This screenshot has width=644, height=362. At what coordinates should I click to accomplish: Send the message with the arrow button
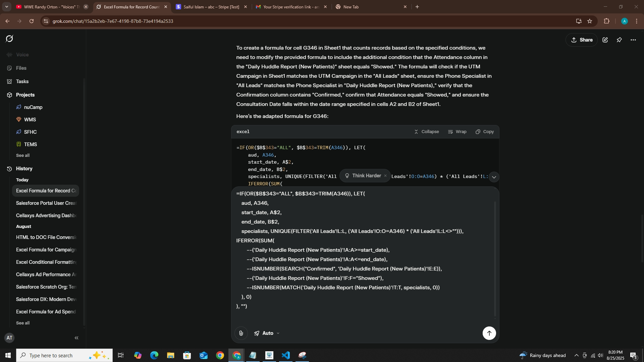point(489,333)
